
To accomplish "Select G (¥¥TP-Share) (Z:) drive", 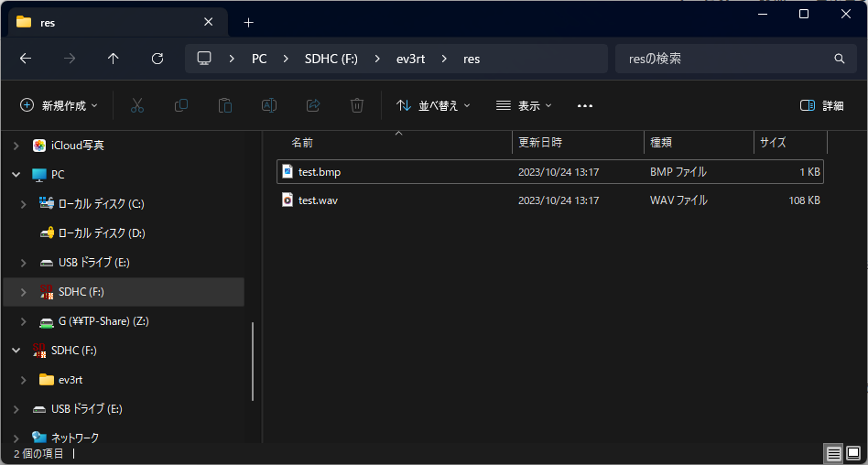I will click(x=103, y=321).
